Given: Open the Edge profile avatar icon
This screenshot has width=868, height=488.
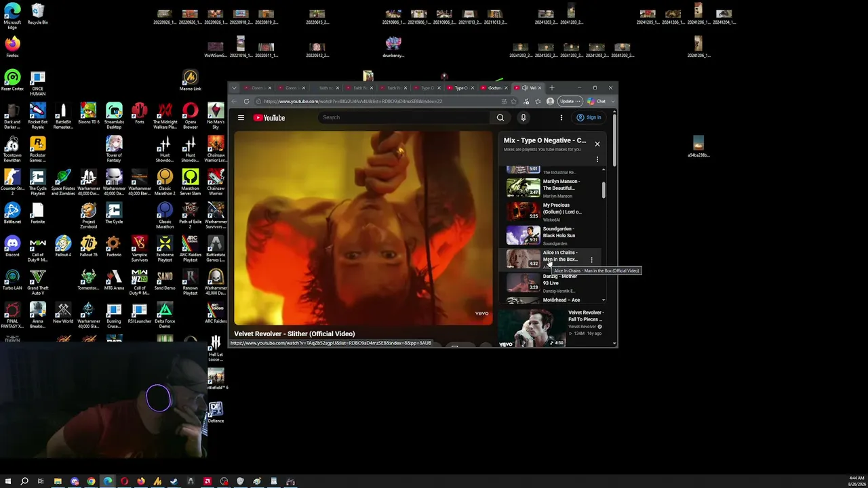Looking at the screenshot, I should tap(550, 102).
